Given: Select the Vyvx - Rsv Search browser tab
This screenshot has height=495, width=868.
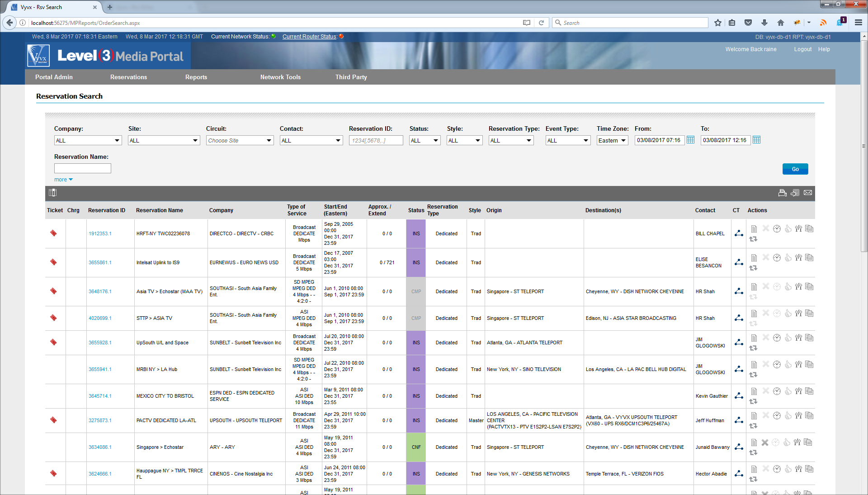Looking at the screenshot, I should (54, 7).
